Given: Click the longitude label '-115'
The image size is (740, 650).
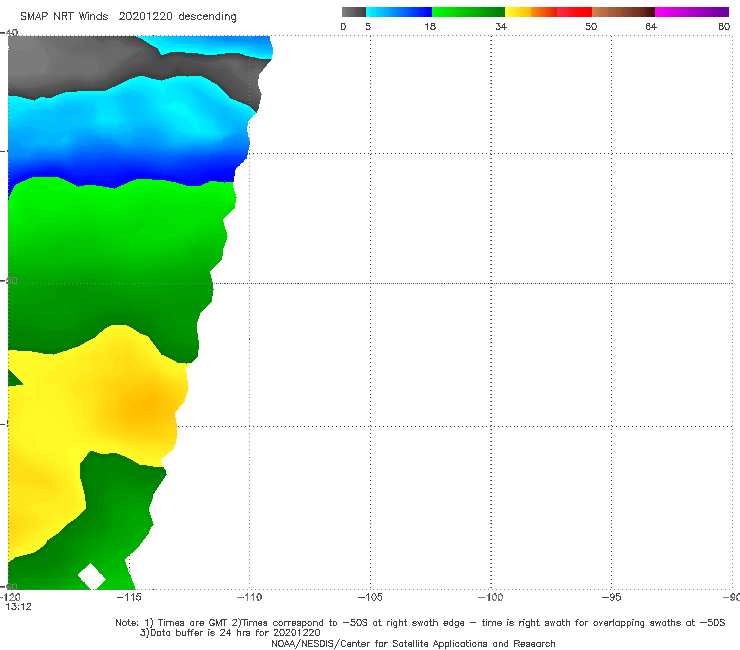Looking at the screenshot, I should pyautogui.click(x=129, y=597).
